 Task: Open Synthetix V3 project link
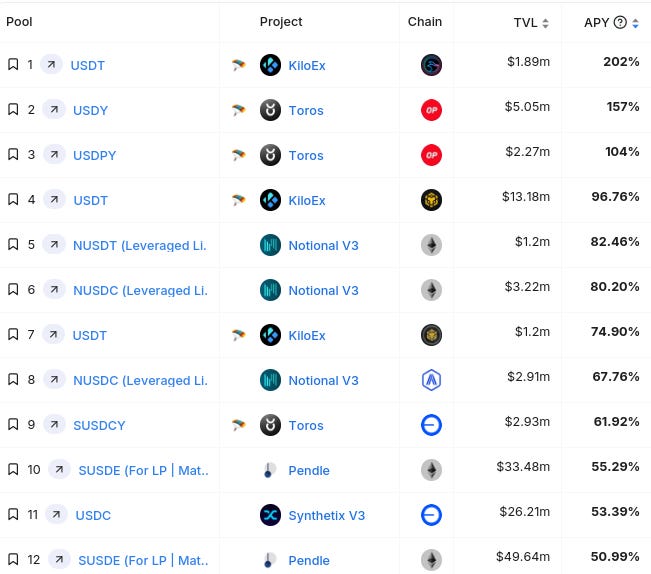point(327,515)
